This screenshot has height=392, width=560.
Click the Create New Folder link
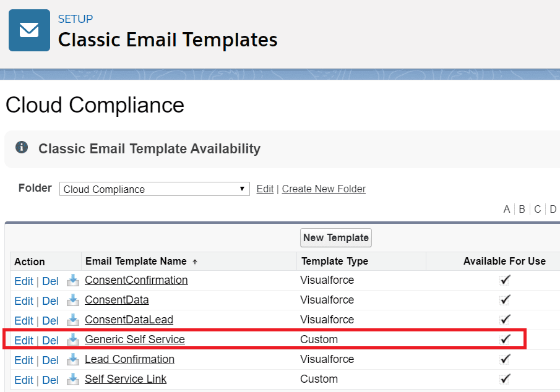(x=324, y=189)
